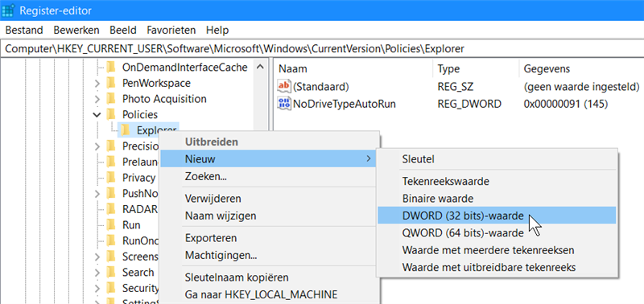Click the PenWorkspace folder icon
644x304 pixels.
coord(110,84)
